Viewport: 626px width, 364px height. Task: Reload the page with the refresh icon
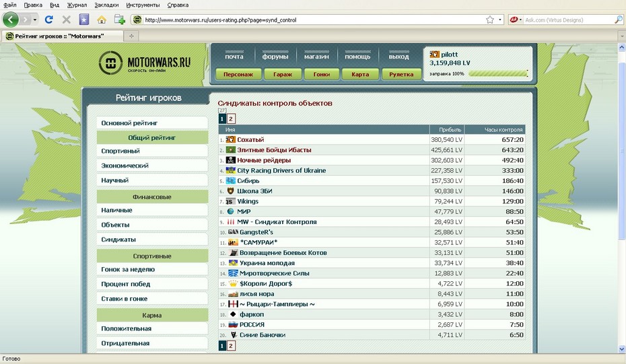click(x=49, y=20)
